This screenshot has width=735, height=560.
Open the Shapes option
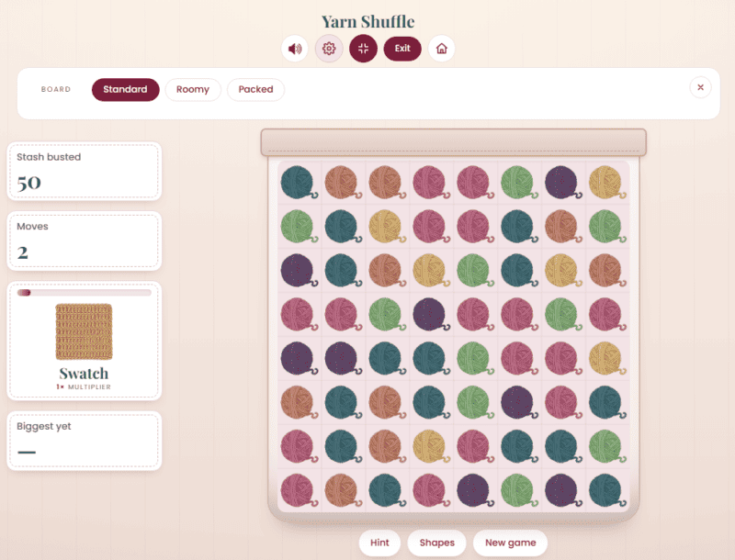(x=437, y=543)
